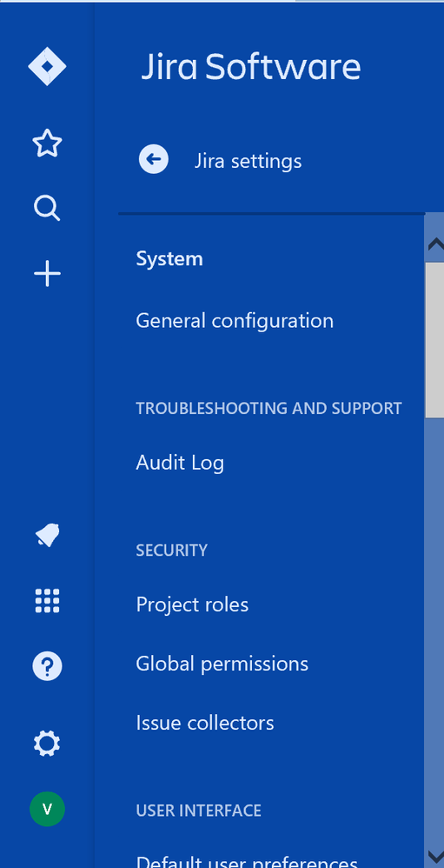
Task: Open notifications bell icon
Action: [x=47, y=535]
